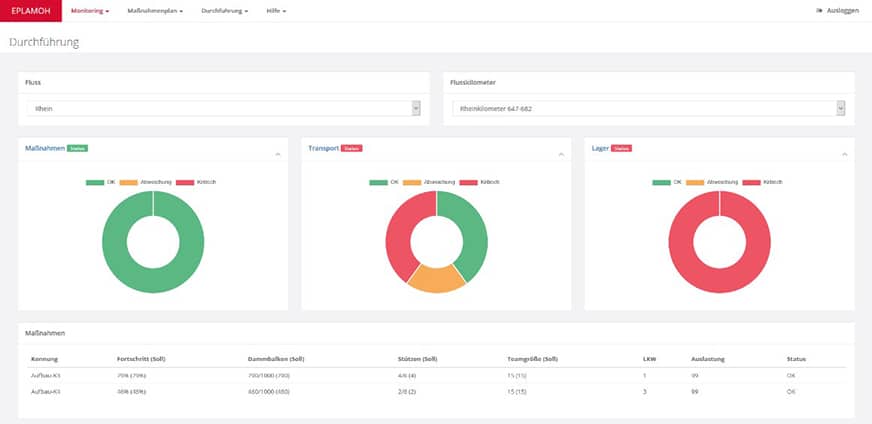Click the green Status badge next to Maßnahmen
Image resolution: width=872 pixels, height=424 pixels.
(77, 148)
